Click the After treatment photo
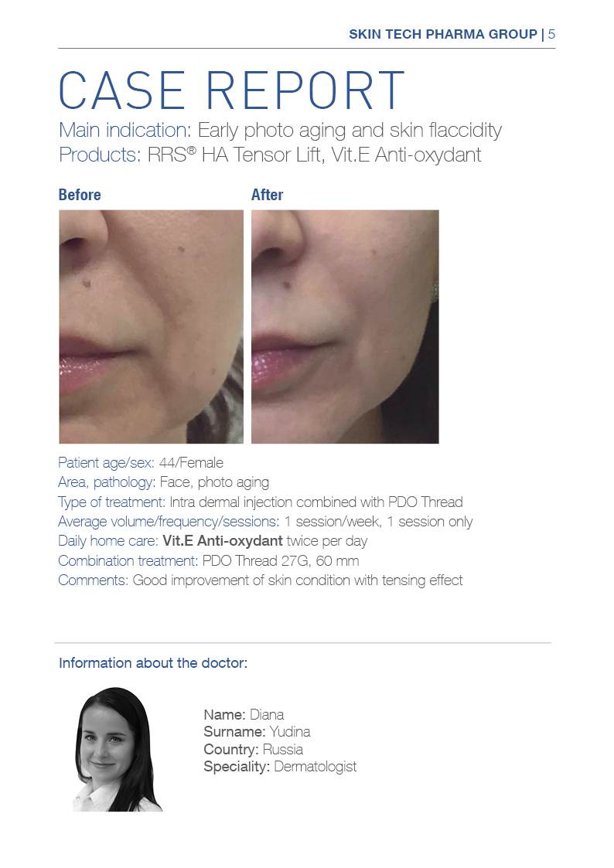The width and height of the screenshot is (614, 868). tap(345, 327)
